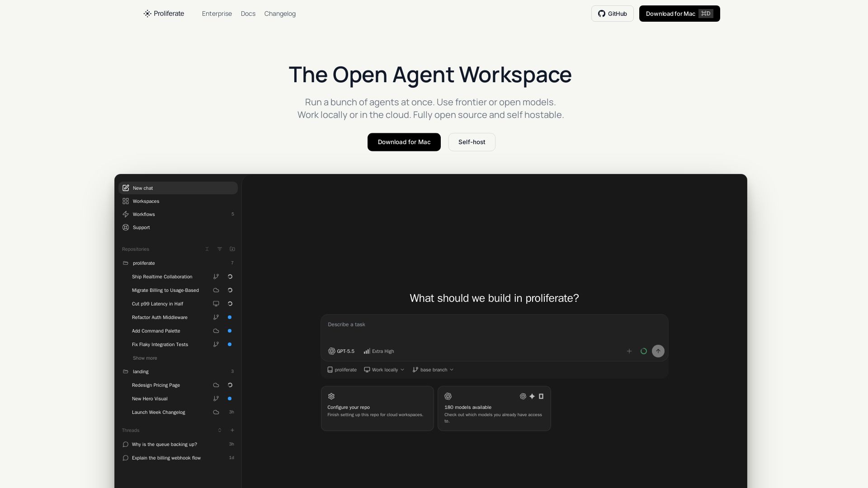The width and height of the screenshot is (868, 488).
Task: Click the cloud icon on Launch Week Changelog
Action: point(216,412)
